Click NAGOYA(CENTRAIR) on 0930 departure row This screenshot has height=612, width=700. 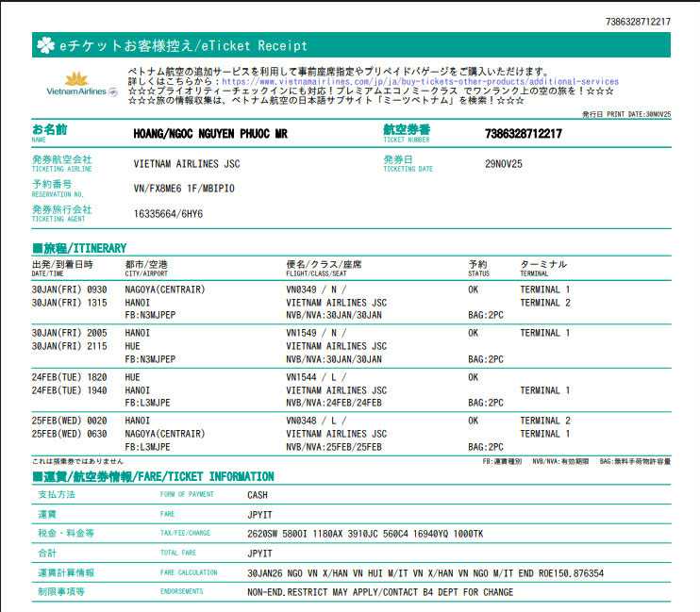pos(164,289)
